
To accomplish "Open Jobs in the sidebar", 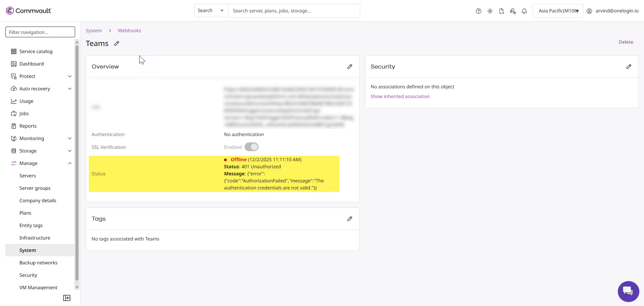I will (x=24, y=114).
